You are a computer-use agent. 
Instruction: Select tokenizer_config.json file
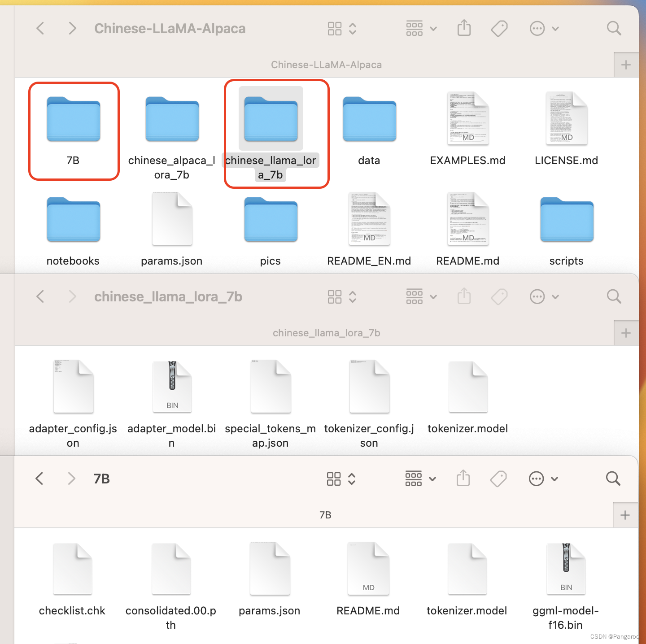(370, 386)
